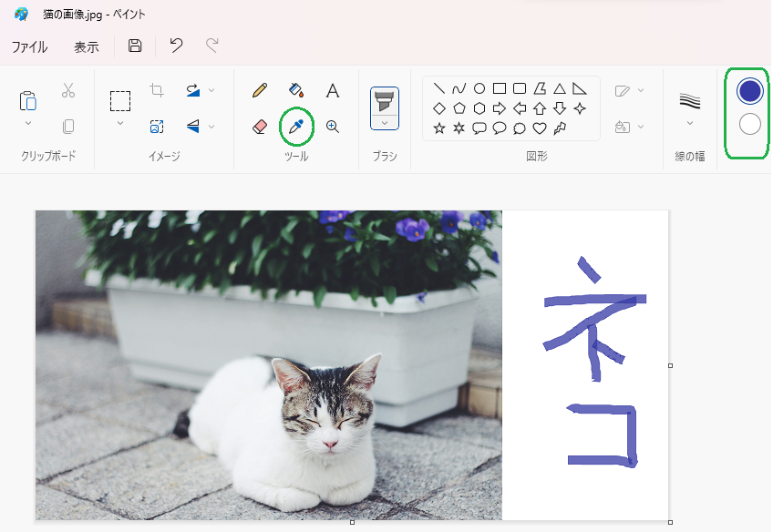Click the Resize image icon
The width and height of the screenshot is (773, 532).
(x=157, y=127)
